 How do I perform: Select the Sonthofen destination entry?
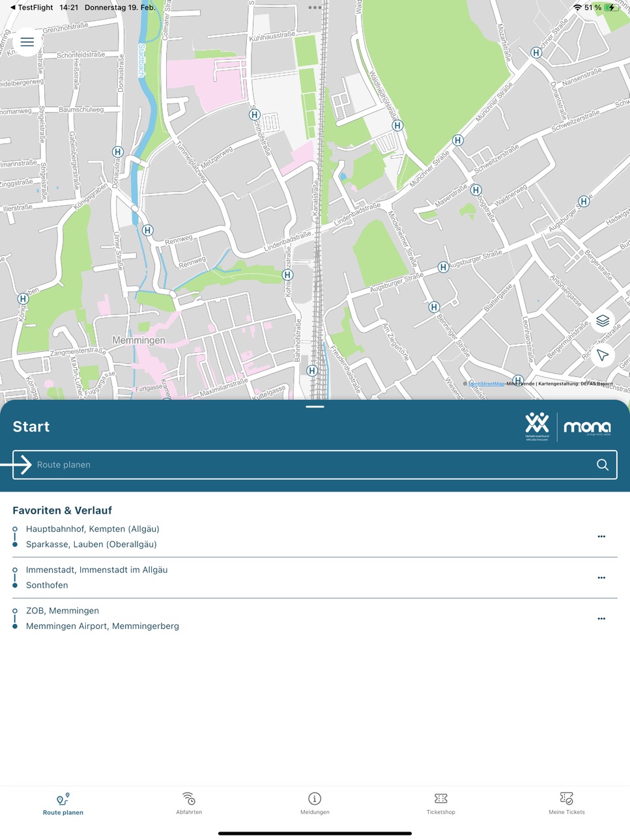point(47,585)
